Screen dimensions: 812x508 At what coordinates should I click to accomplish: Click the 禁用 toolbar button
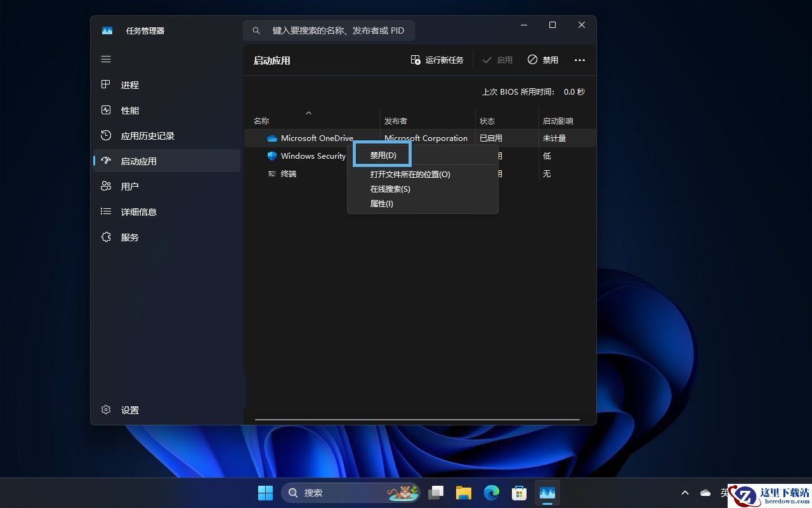pyautogui.click(x=543, y=60)
